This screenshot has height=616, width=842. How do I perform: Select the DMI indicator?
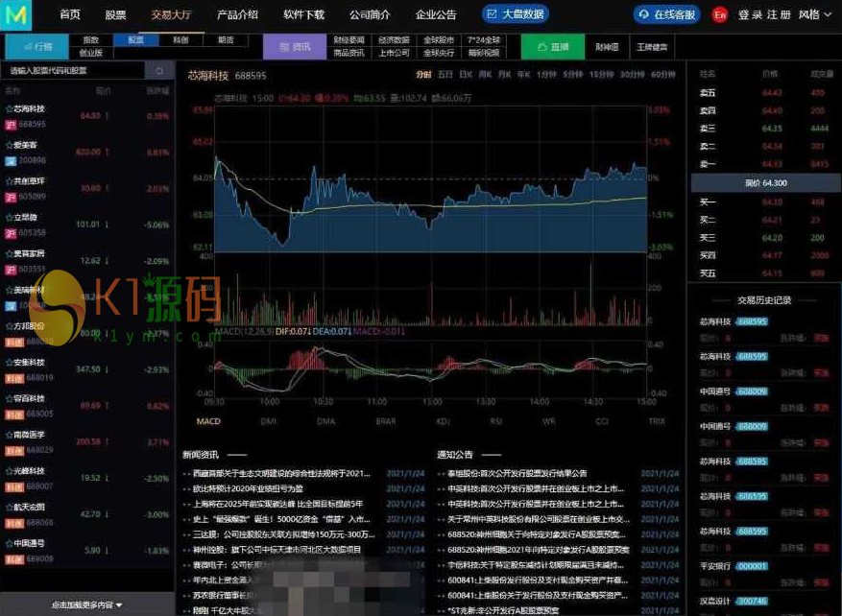[x=269, y=421]
